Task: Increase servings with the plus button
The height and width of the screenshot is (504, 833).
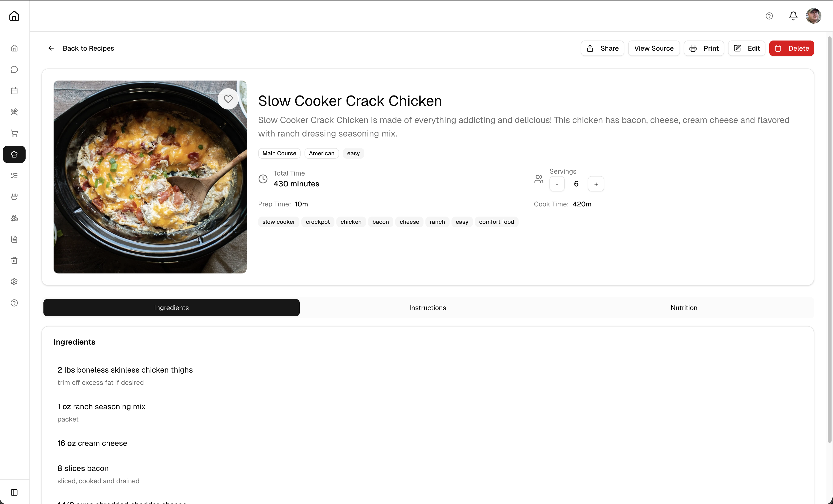Action: pyautogui.click(x=596, y=184)
